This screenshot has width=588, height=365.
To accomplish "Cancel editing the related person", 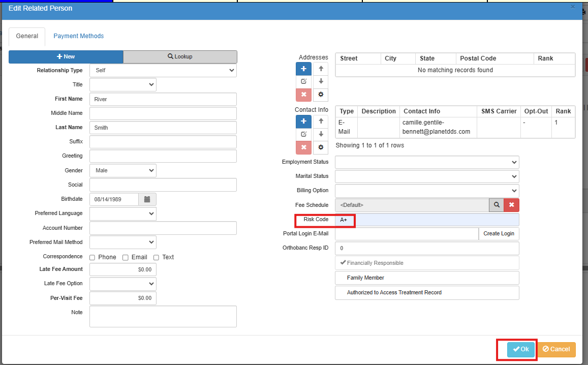I will point(556,350).
